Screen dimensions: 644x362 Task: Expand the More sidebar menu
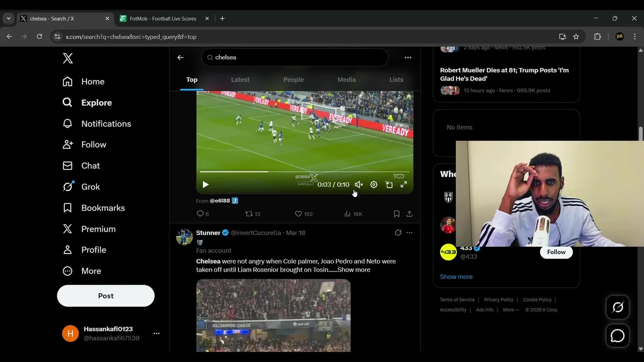point(82,271)
